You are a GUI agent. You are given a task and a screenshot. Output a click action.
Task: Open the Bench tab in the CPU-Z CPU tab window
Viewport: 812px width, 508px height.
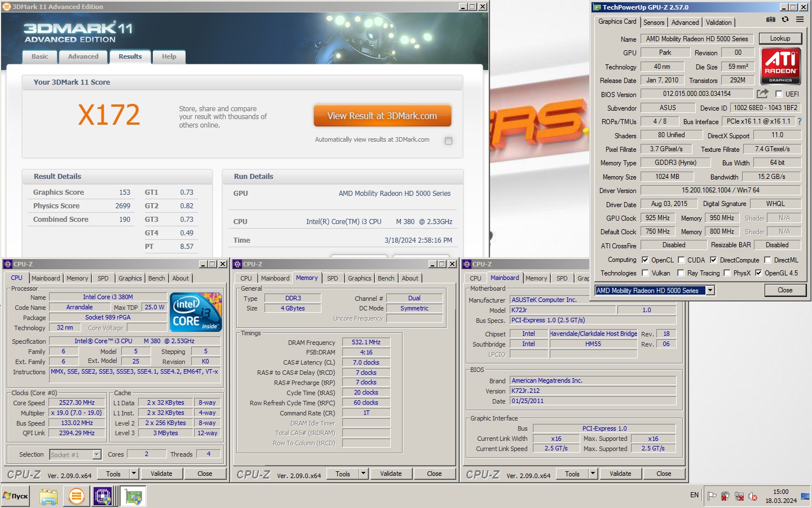click(x=157, y=278)
